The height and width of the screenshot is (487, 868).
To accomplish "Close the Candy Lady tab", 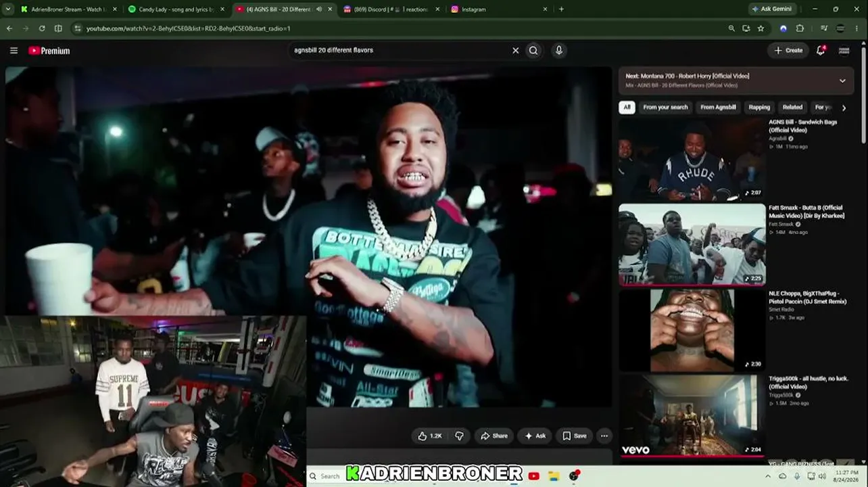I will tap(222, 9).
